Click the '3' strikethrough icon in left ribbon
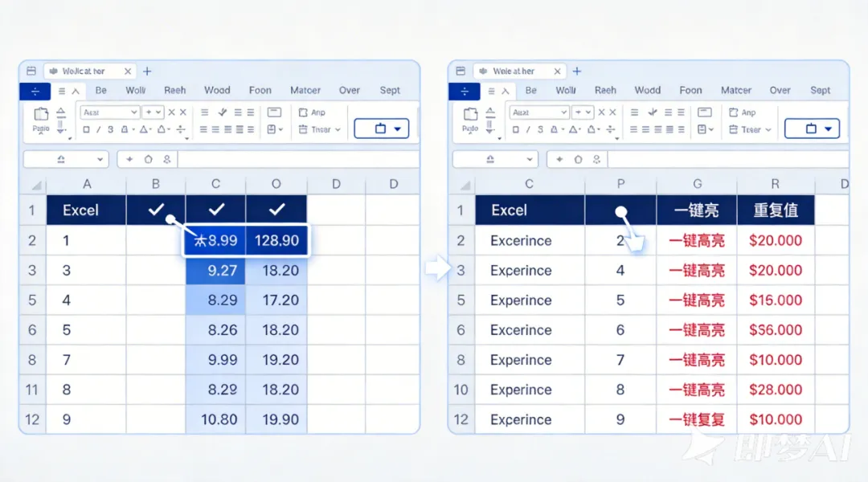Screen dimensions: 868x482 tap(111, 129)
